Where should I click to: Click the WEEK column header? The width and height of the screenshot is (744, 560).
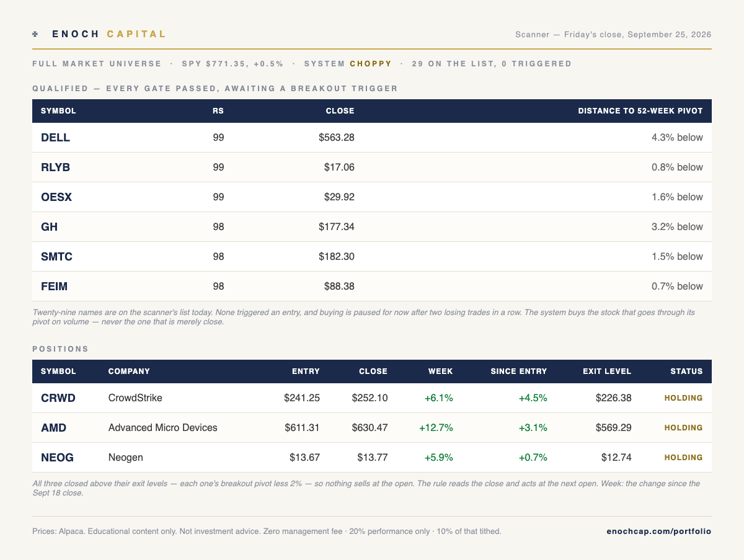pos(441,371)
